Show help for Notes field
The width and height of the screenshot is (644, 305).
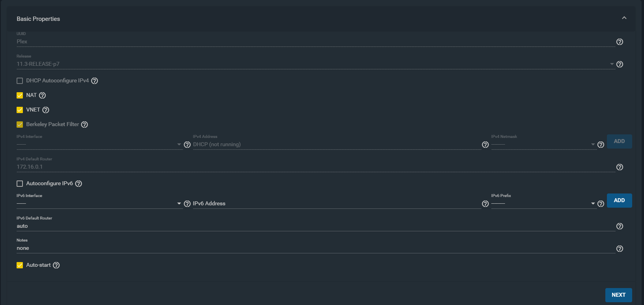[x=620, y=249]
